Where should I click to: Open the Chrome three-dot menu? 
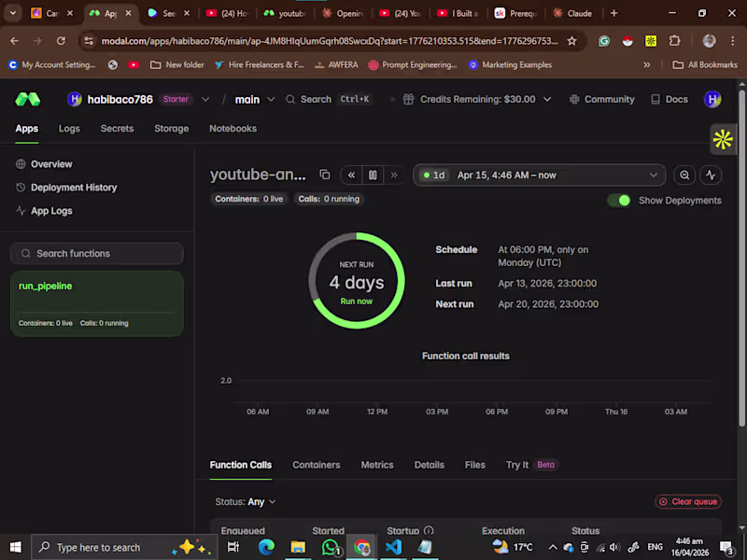[x=733, y=41]
